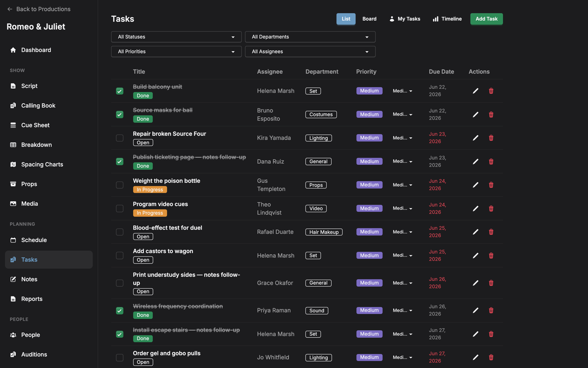Viewport: 588px width, 368px height.
Task: Delete the Build balcony unit task
Action: click(491, 91)
